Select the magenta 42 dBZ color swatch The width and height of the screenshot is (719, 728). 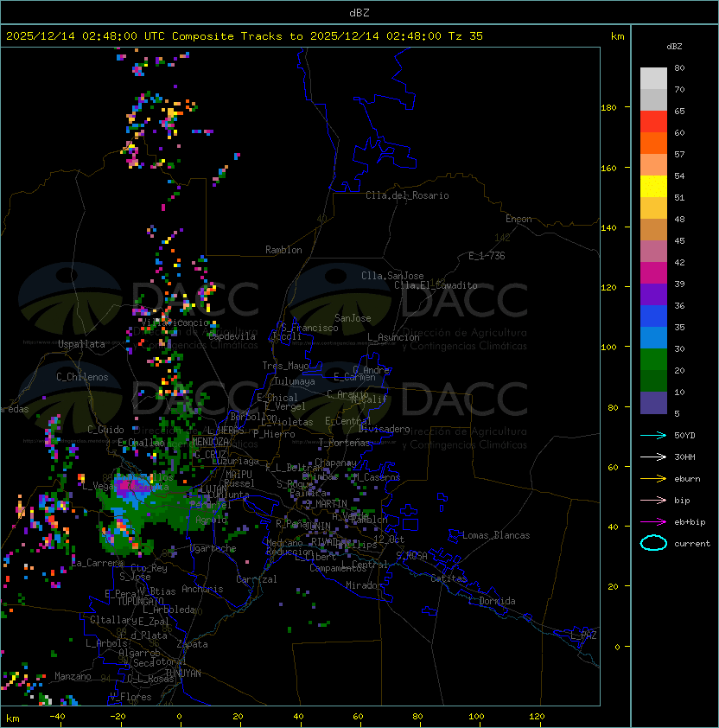point(653,272)
